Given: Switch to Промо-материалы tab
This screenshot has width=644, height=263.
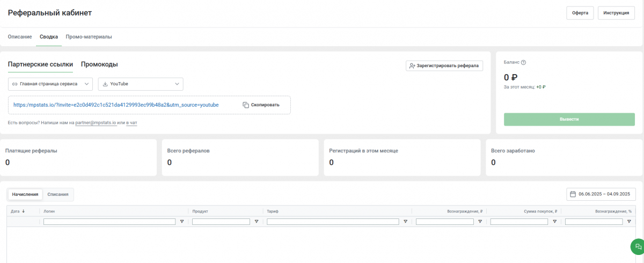Looking at the screenshot, I should (89, 37).
